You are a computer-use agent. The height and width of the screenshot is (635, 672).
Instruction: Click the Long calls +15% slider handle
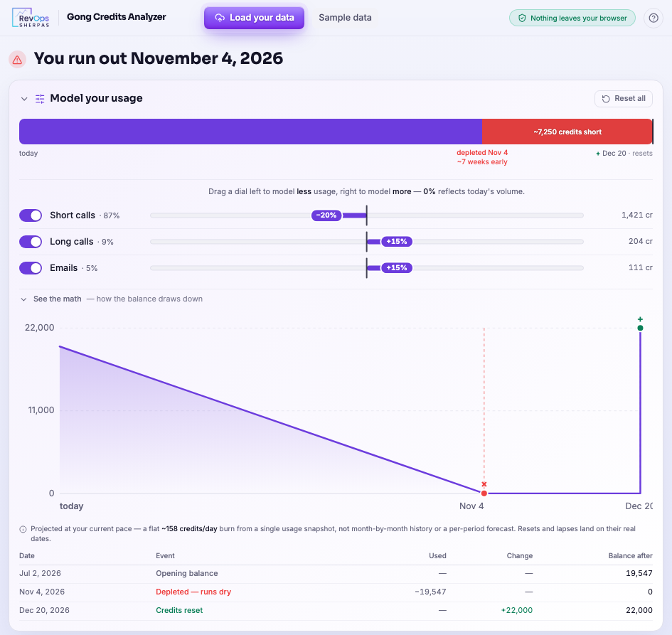coord(397,242)
